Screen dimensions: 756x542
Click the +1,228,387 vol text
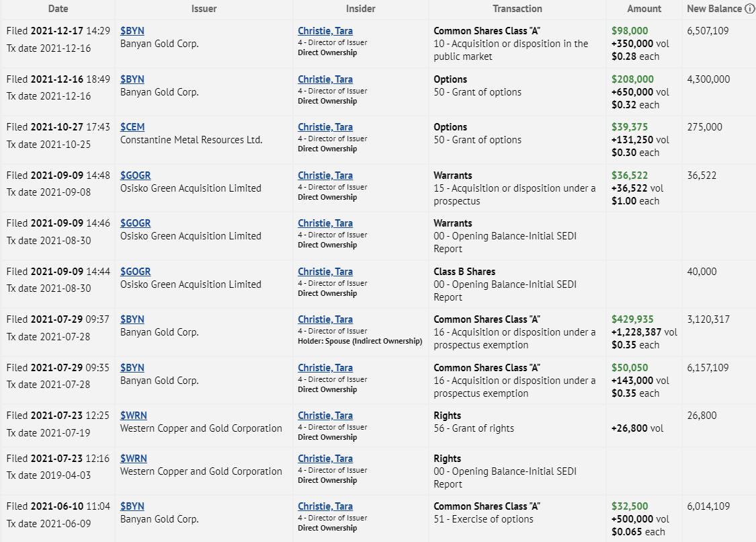pos(644,332)
